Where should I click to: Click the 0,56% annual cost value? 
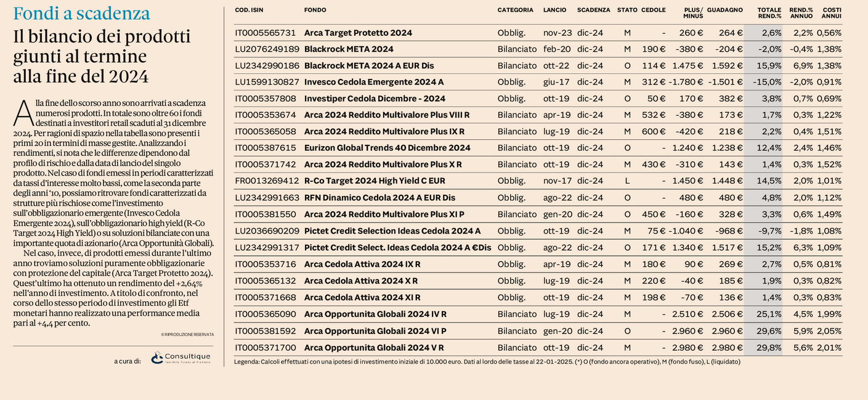829,33
